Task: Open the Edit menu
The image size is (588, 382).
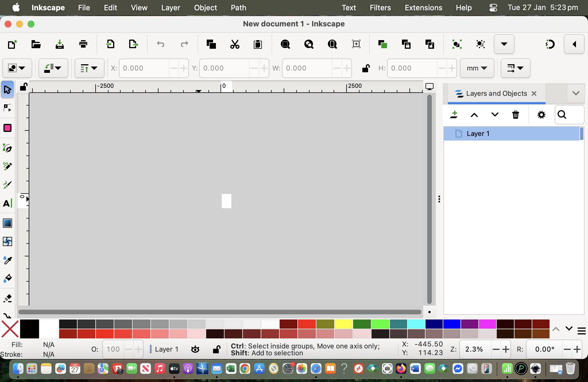Action: [x=111, y=8]
